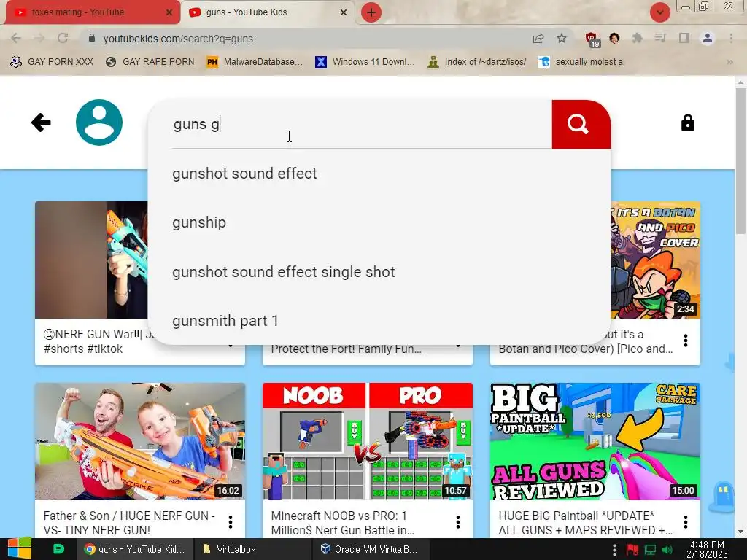Play the NERF GUN War shorts thumbnail
This screenshot has height=560, width=747.
coord(91,260)
